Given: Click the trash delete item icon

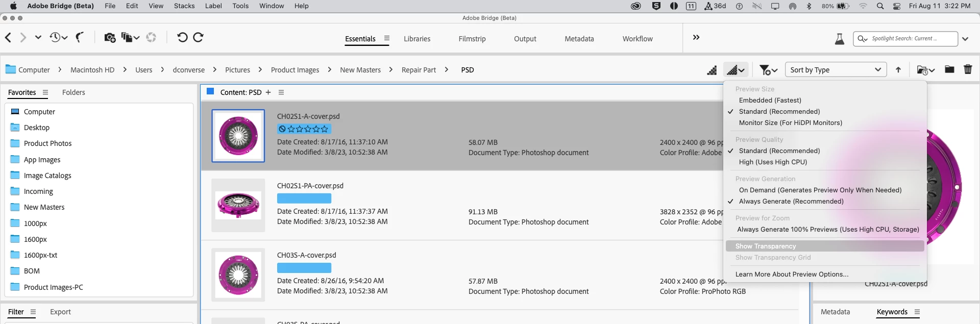Looking at the screenshot, I should pos(968,69).
